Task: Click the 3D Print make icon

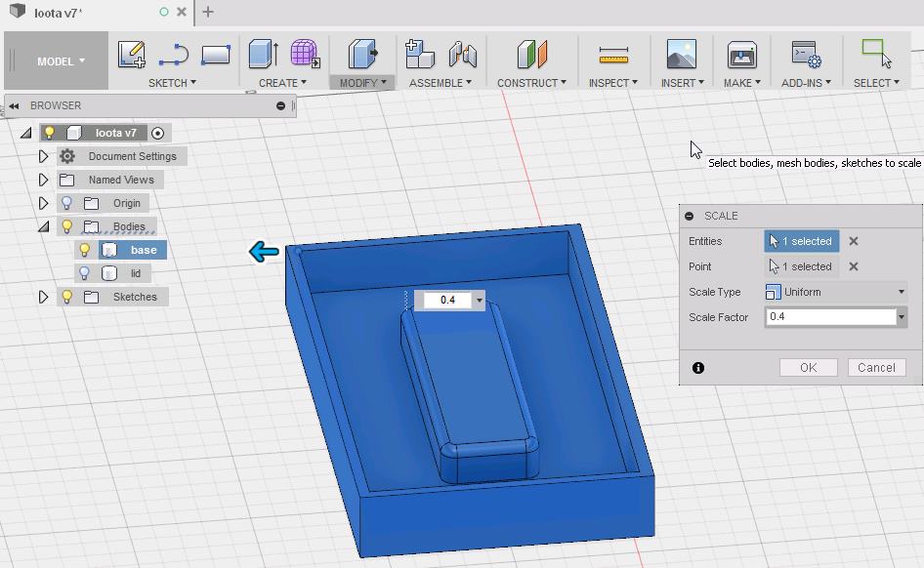Action: (742, 55)
